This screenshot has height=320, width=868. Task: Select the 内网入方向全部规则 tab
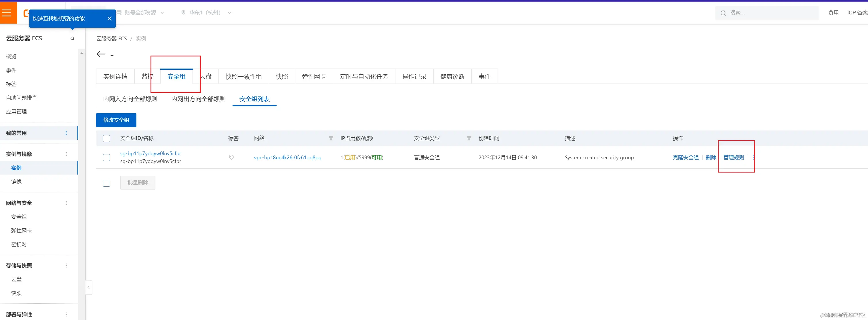tap(130, 99)
